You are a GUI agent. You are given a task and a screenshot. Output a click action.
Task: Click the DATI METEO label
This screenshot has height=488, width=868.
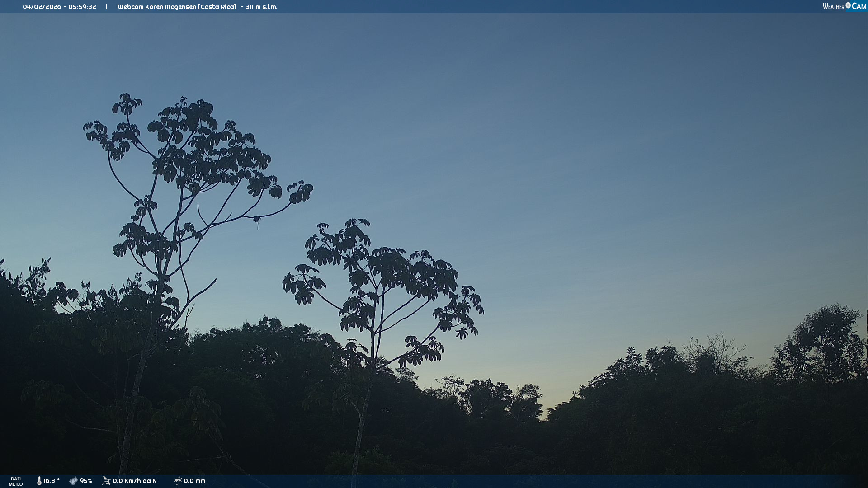click(x=16, y=481)
